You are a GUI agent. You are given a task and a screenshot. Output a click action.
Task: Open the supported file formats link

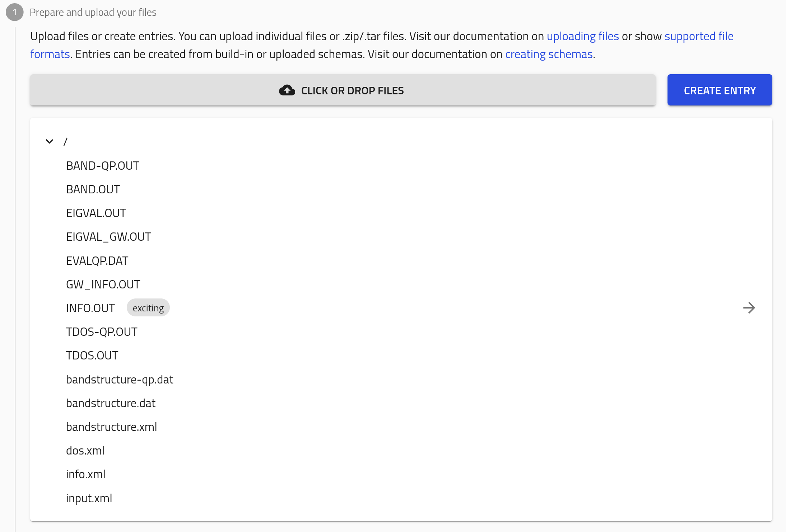tap(699, 36)
